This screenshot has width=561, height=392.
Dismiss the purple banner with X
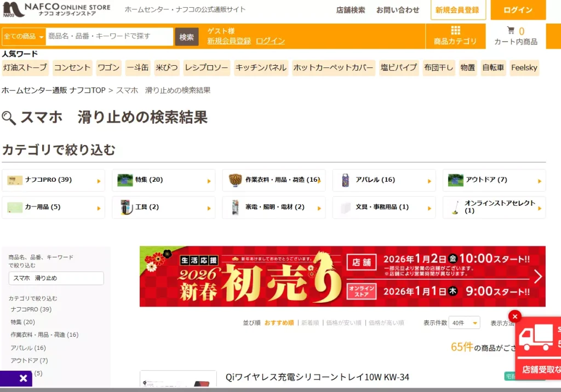point(23,378)
